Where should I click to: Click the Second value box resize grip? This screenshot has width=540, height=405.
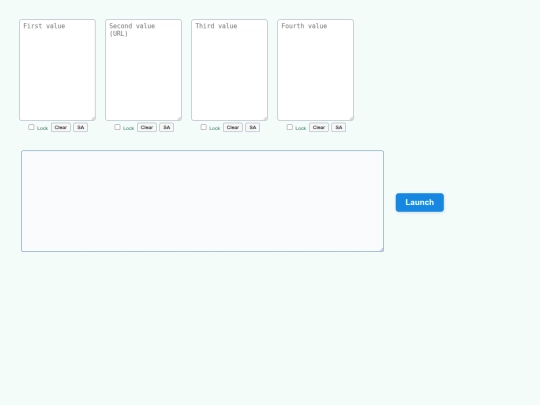click(179, 118)
